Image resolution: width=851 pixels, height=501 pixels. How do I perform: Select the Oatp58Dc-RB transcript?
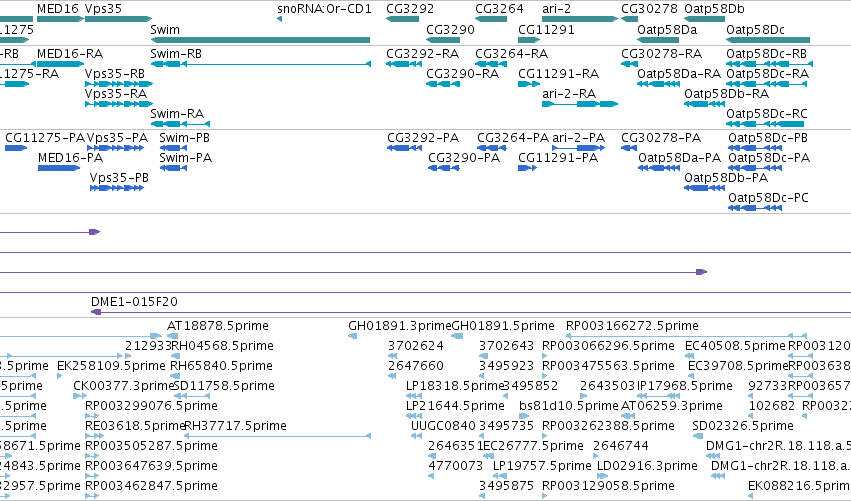[769, 64]
